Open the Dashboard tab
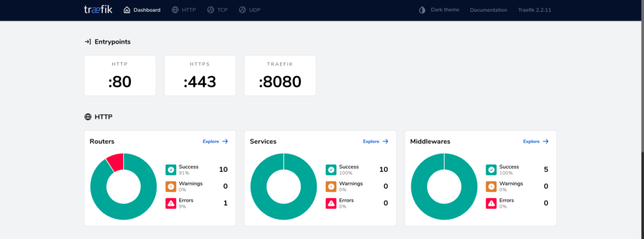The image size is (644, 239). coord(142,10)
